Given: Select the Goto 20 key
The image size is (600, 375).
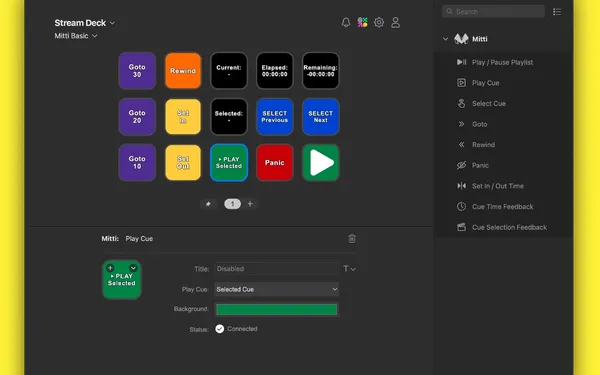Looking at the screenshot, I should [x=137, y=117].
